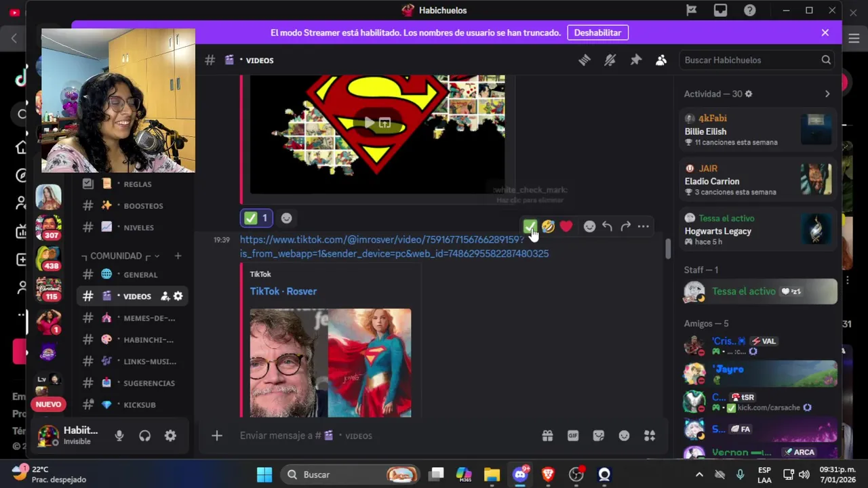Image resolution: width=868 pixels, height=488 pixels.
Task: Open the TikTok imrosver video URL
Action: [x=394, y=246]
